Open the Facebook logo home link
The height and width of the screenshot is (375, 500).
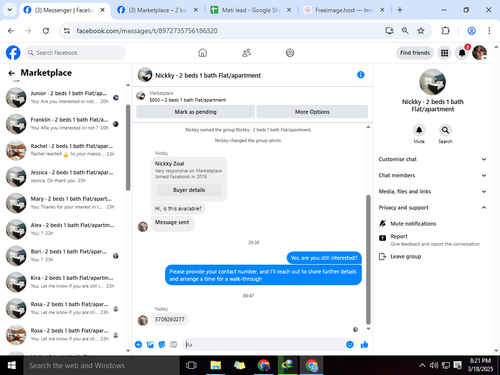point(13,53)
